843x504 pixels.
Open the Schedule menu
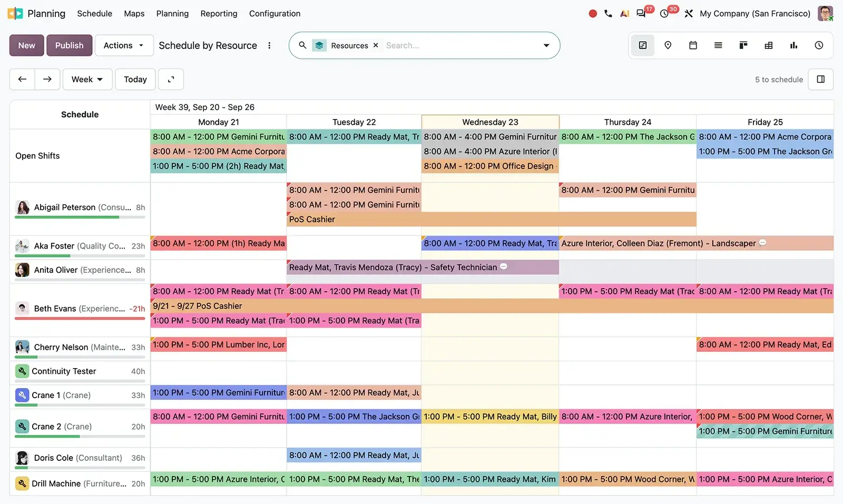[95, 14]
